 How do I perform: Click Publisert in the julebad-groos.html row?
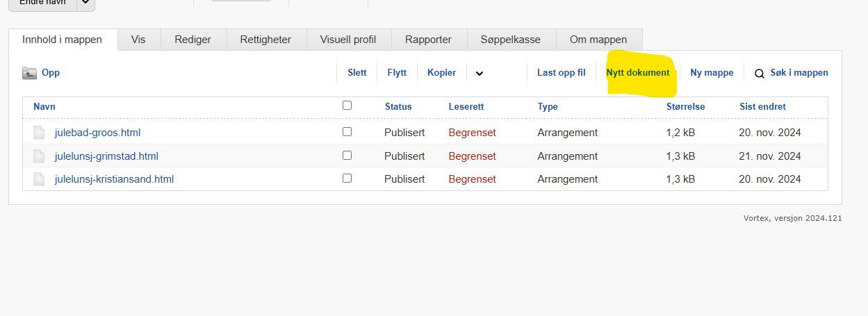coord(404,133)
